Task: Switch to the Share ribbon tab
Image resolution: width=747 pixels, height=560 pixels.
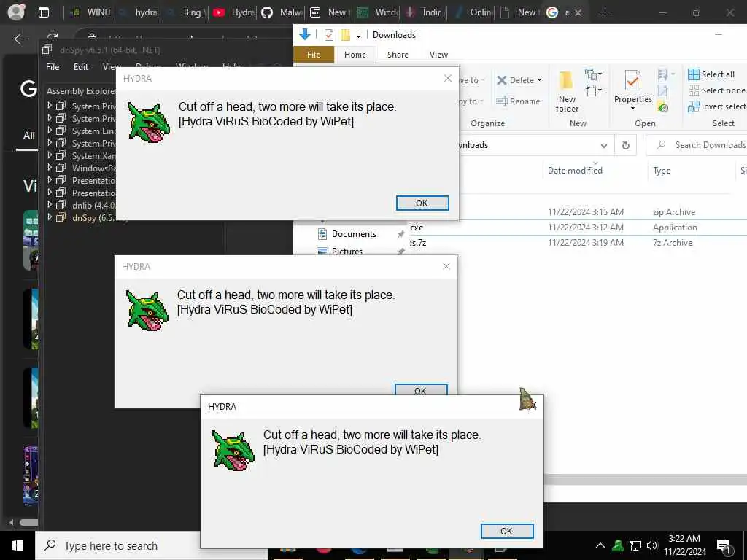Action: tap(398, 55)
